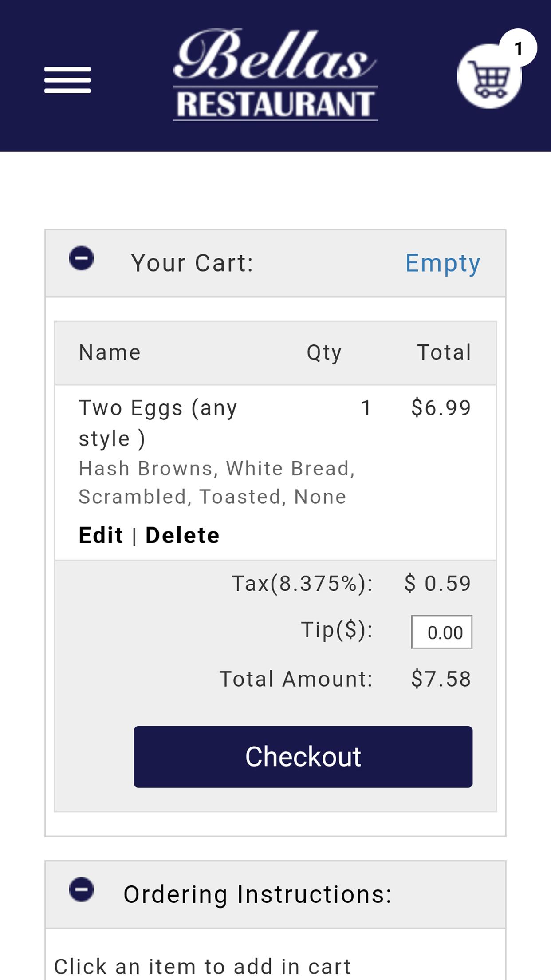Click the $7.58 total amount value
The width and height of the screenshot is (551, 980).
(441, 679)
